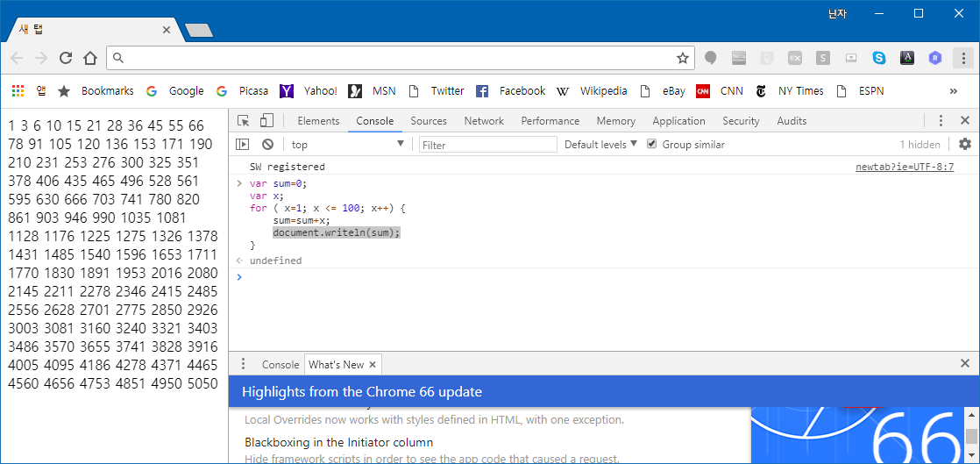
Task: Go back with the browser back arrow
Action: point(17,58)
